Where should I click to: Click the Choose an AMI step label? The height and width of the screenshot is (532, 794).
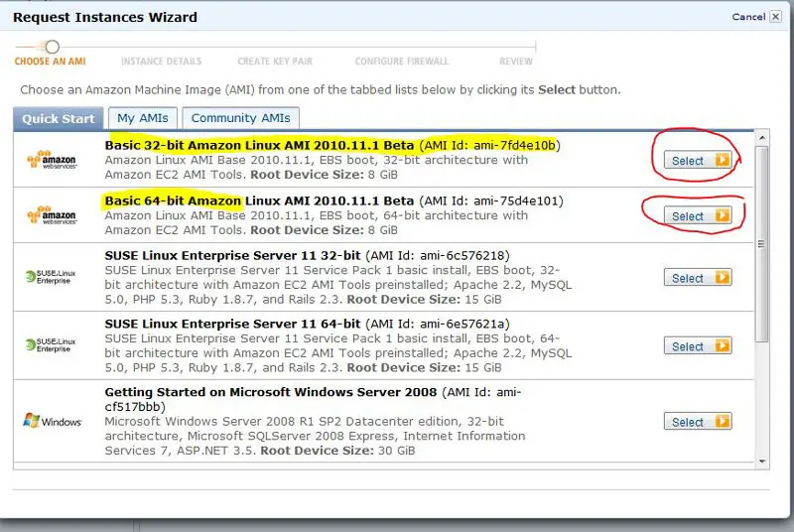51,62
